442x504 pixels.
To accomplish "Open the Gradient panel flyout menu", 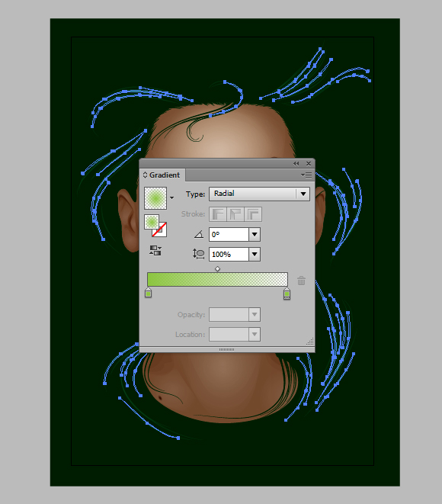I will click(306, 175).
